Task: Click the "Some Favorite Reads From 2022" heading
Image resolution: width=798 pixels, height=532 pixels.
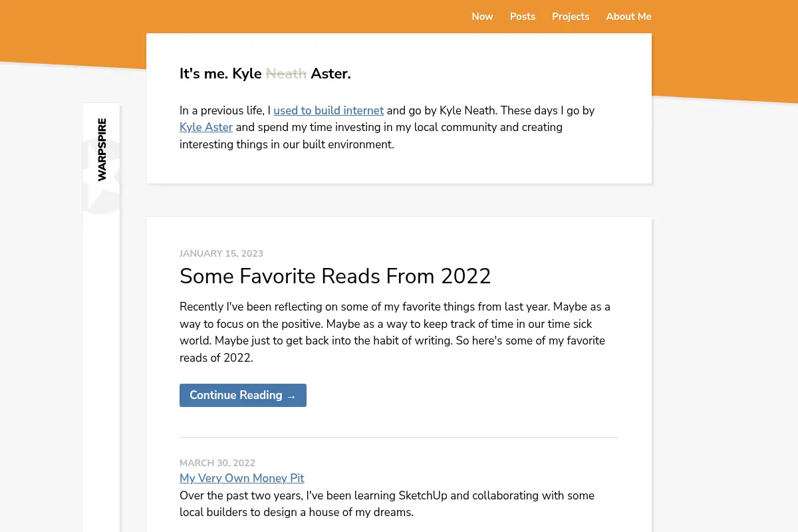Action: click(335, 276)
